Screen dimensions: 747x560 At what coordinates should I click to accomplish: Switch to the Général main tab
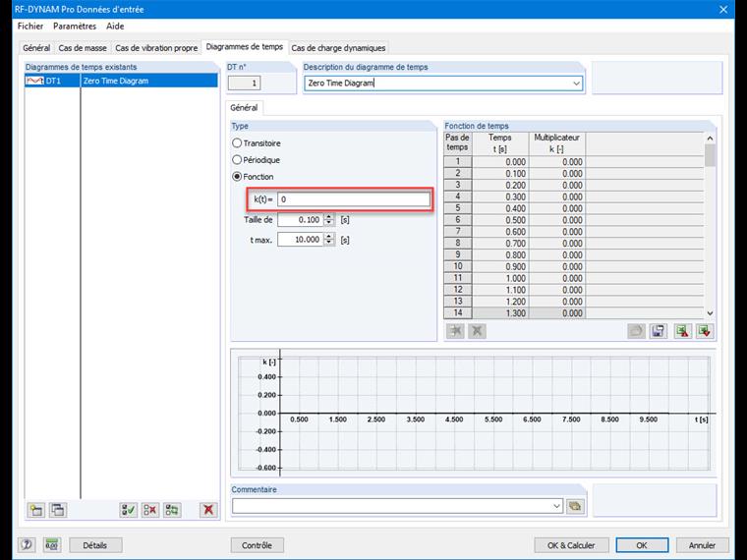36,48
